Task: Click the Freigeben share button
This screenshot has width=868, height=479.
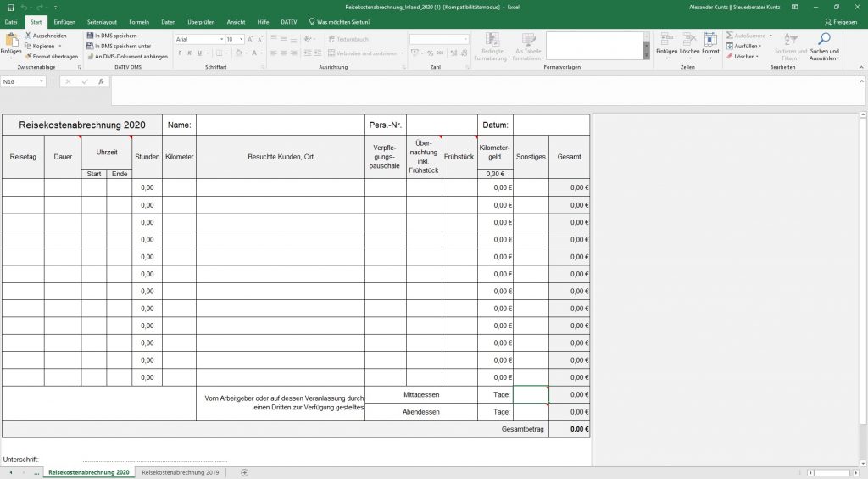Action: point(840,21)
